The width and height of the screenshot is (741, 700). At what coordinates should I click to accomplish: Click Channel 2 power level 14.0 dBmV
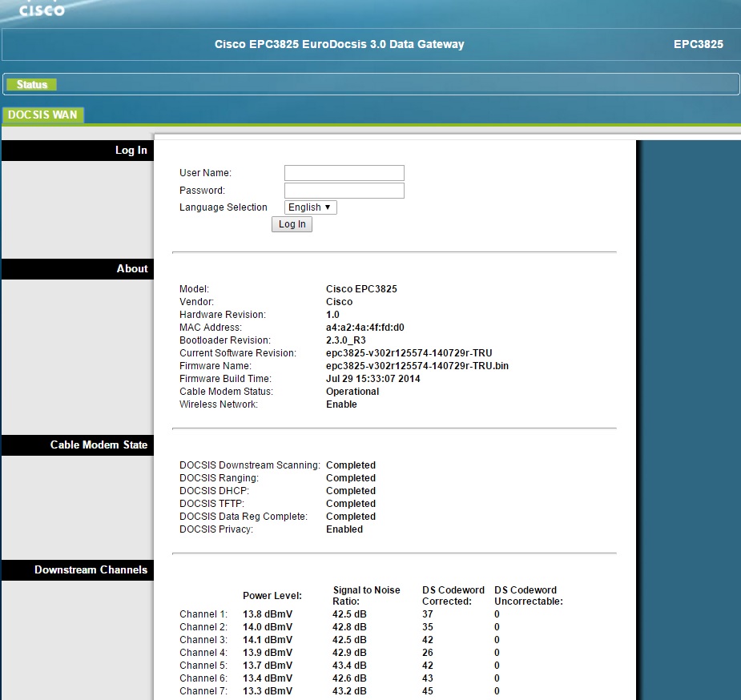click(x=268, y=627)
